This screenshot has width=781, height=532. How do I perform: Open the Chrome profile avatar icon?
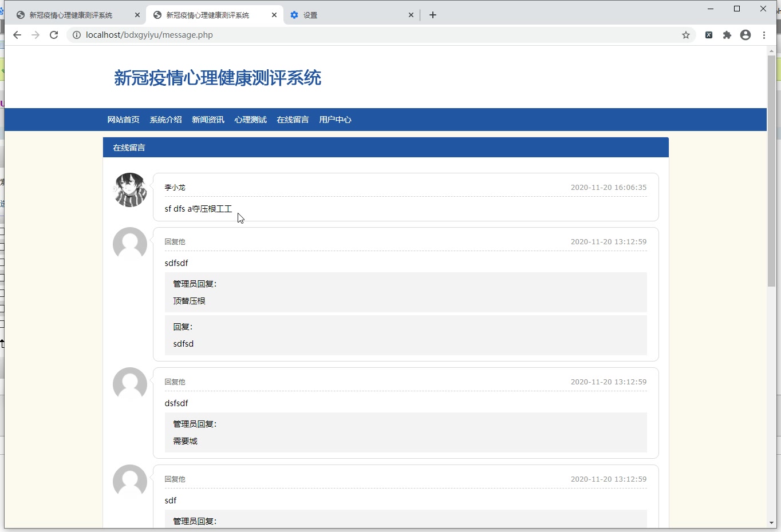tap(746, 35)
